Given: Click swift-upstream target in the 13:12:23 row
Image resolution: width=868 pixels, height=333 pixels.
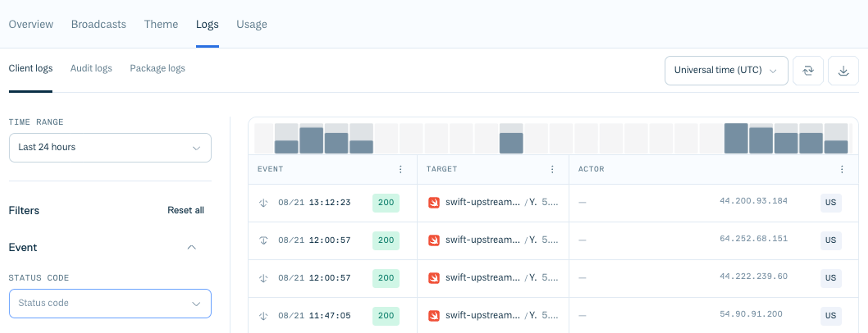Looking at the screenshot, I should point(483,202).
